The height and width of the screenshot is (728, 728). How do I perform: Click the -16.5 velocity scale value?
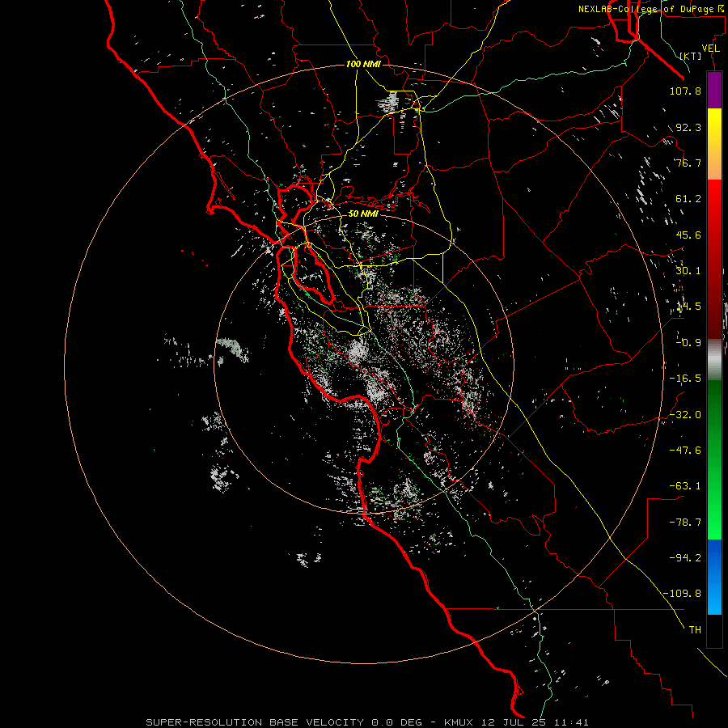[x=685, y=379]
